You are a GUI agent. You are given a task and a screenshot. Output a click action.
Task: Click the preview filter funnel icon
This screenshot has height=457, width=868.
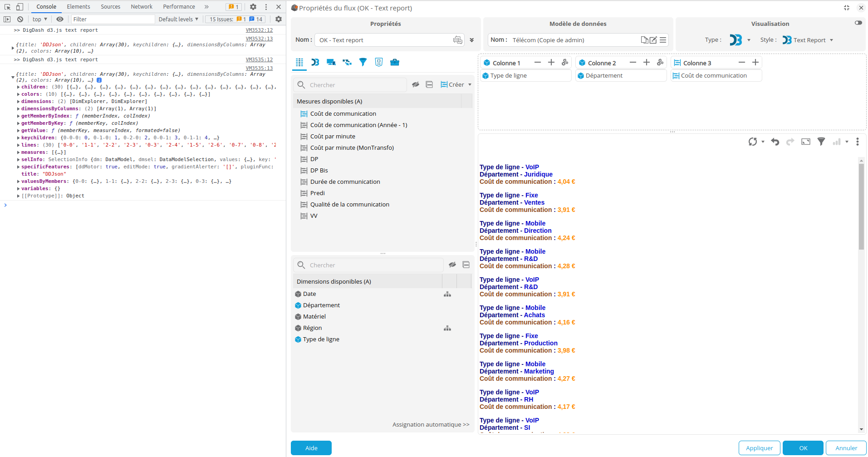tap(821, 142)
